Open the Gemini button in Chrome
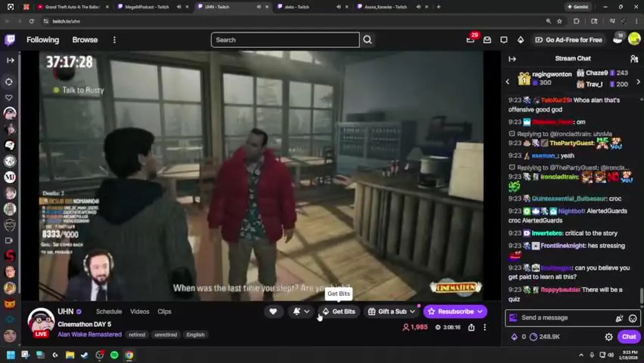 click(x=577, y=7)
